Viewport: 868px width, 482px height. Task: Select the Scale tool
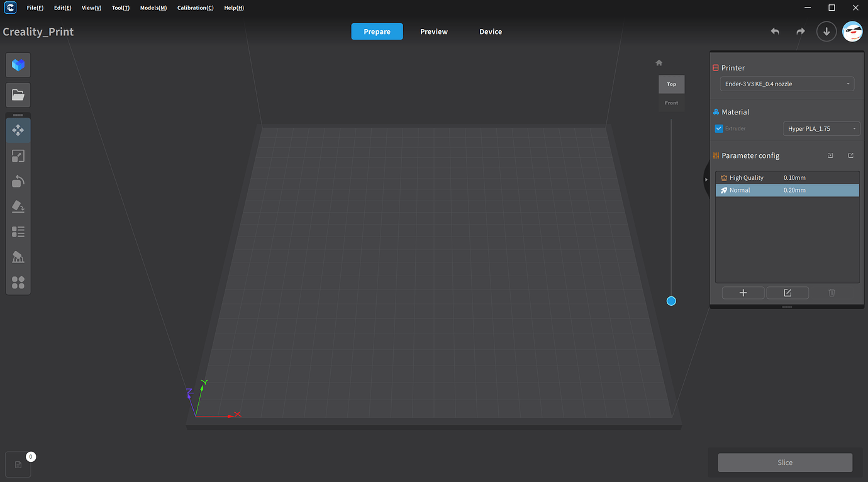coord(18,155)
